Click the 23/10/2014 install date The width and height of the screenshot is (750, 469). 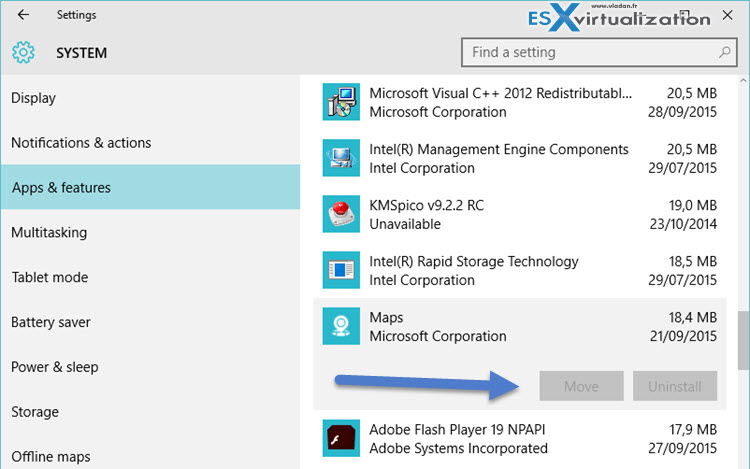click(683, 224)
